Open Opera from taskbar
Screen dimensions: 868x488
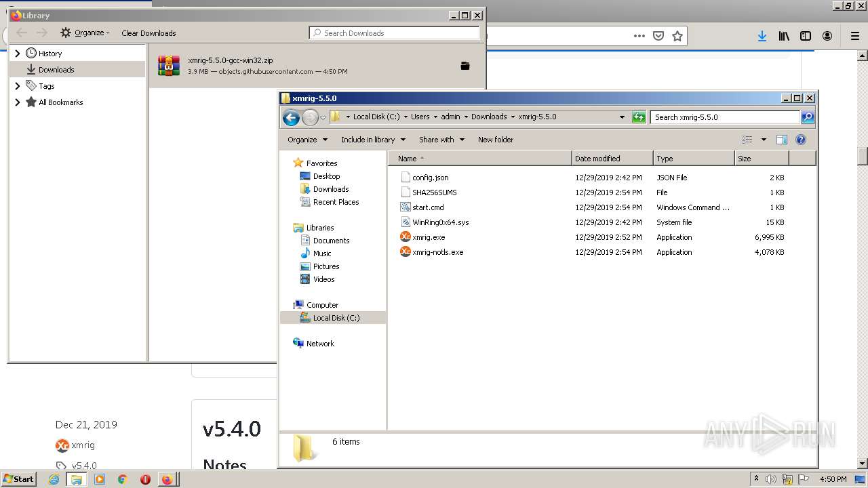(x=145, y=479)
